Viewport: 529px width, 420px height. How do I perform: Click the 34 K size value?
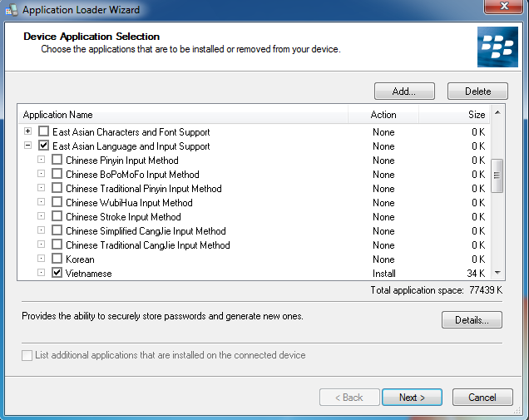476,274
